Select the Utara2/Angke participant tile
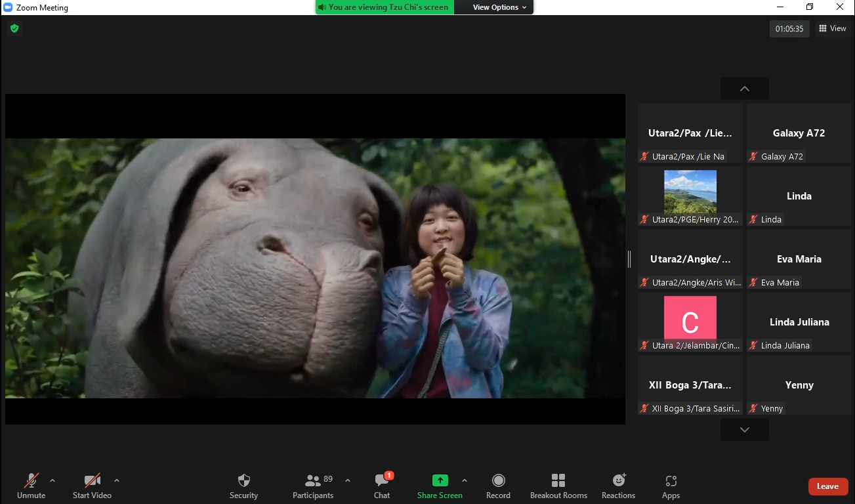The width and height of the screenshot is (855, 504). pyautogui.click(x=690, y=259)
